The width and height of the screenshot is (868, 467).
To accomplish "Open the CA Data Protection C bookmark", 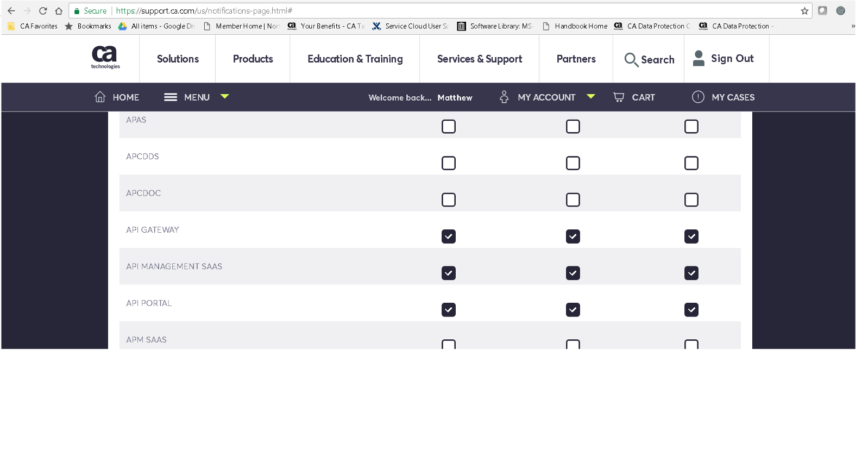I will click(652, 26).
